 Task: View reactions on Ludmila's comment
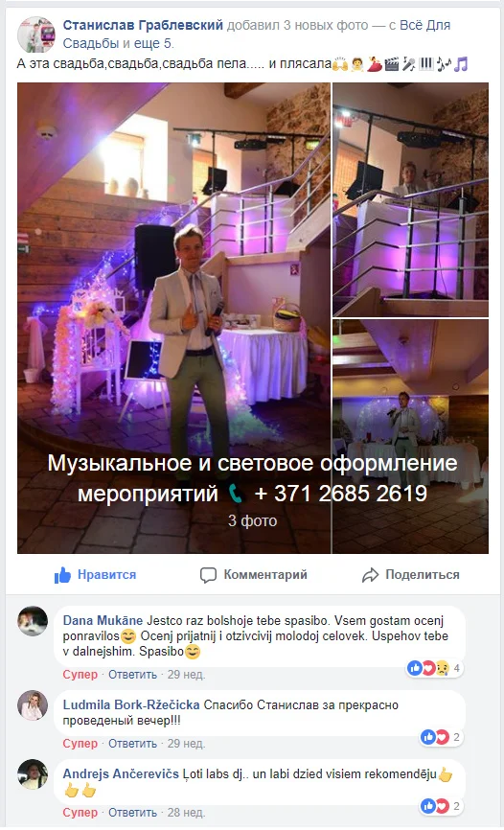[442, 737]
